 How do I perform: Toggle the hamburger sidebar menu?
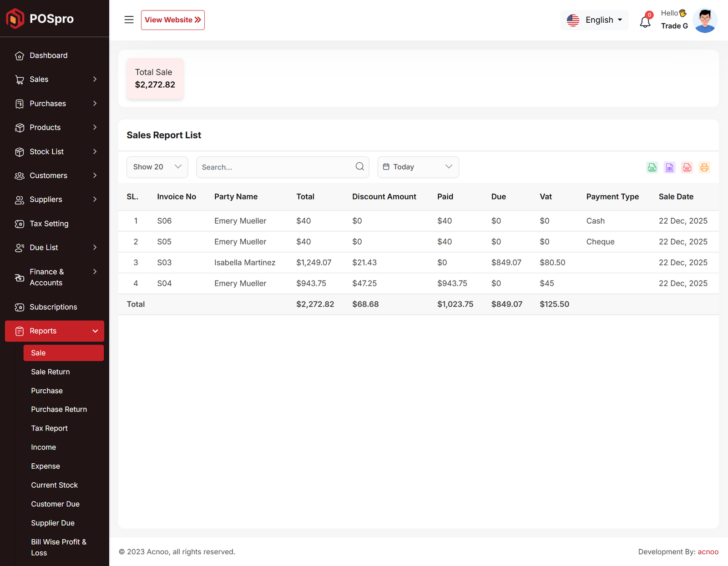[x=129, y=20]
